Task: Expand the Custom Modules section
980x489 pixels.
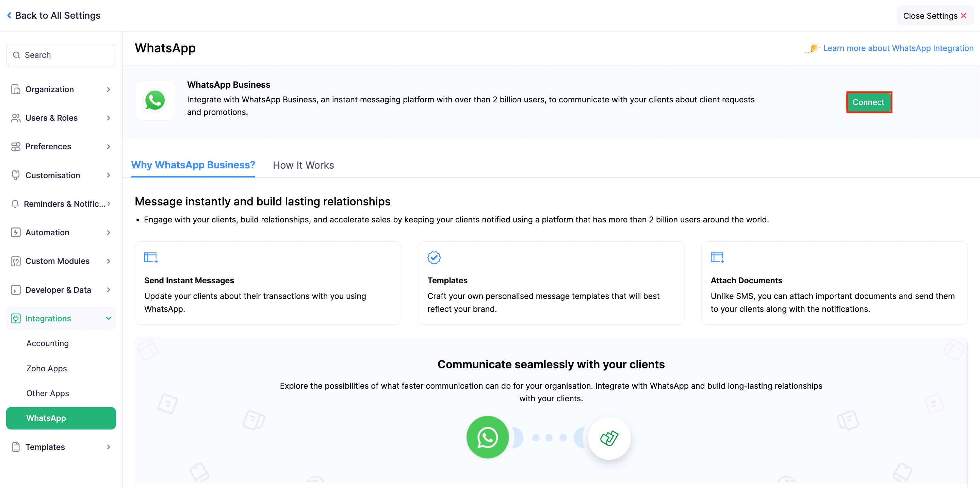Action: coord(109,261)
